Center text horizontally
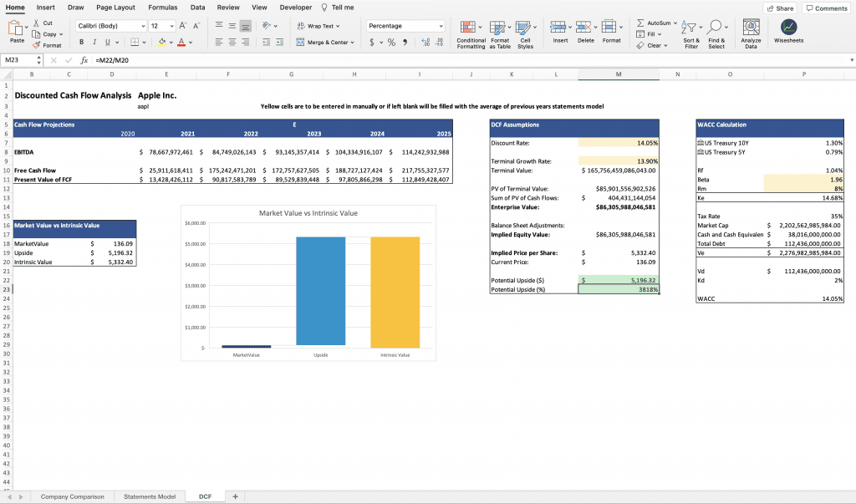Image resolution: width=856 pixels, height=504 pixels. pos(232,42)
